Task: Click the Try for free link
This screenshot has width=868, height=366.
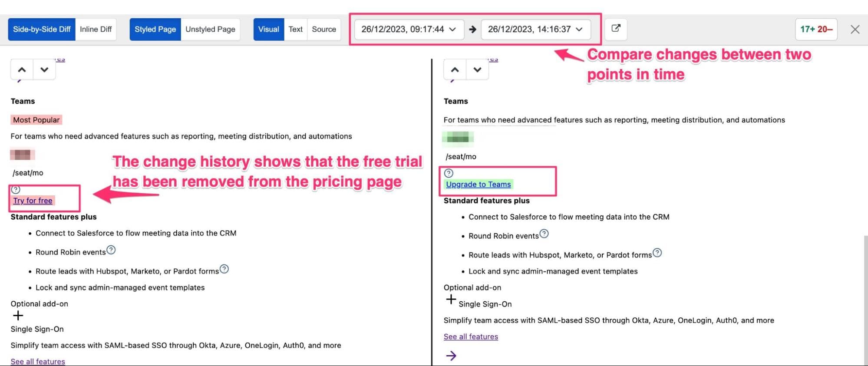Action: coord(33,201)
